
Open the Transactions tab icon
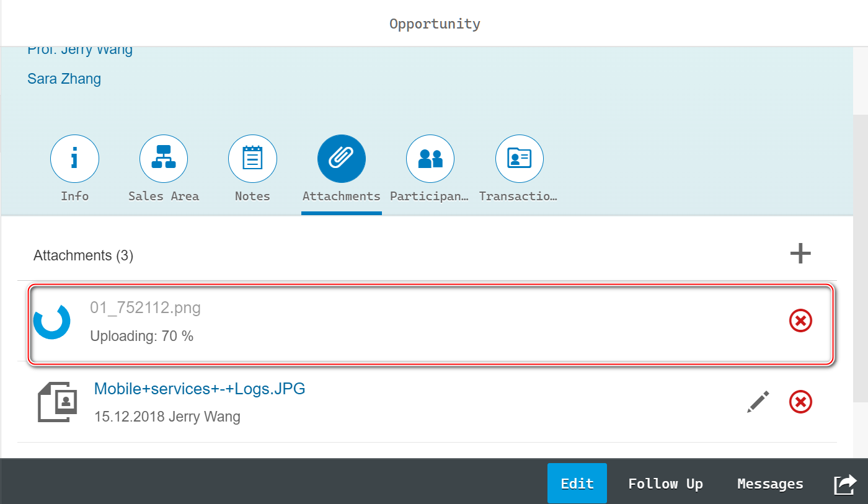coord(519,159)
